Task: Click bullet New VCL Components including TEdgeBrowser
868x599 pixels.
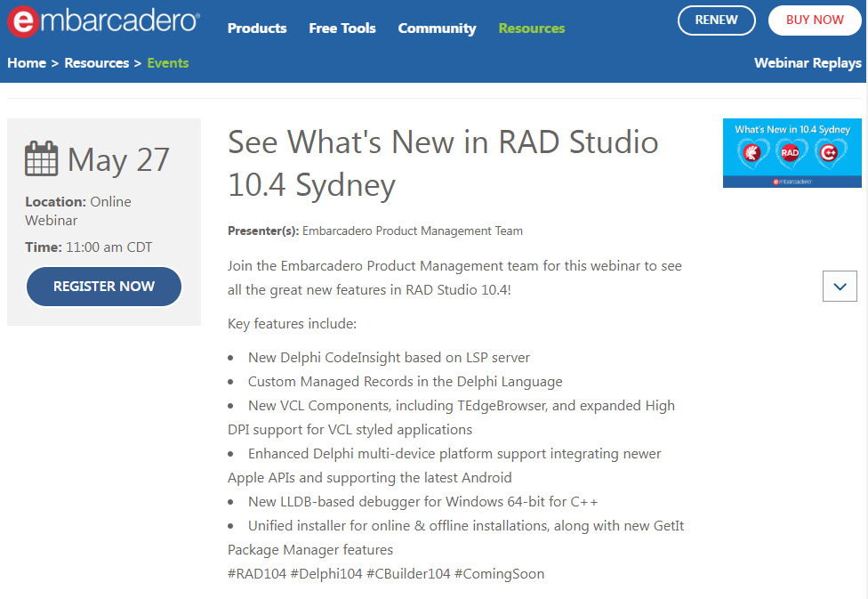Action: pos(451,417)
